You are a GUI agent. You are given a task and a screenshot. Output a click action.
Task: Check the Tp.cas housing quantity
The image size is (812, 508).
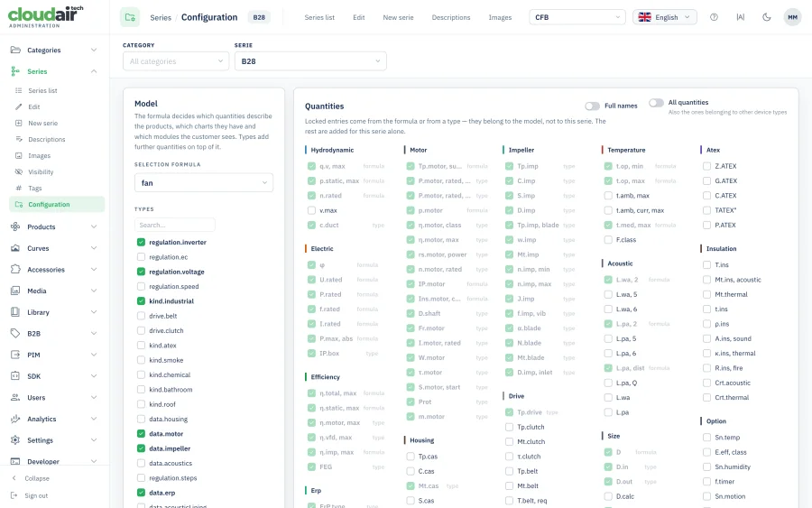pyautogui.click(x=411, y=457)
